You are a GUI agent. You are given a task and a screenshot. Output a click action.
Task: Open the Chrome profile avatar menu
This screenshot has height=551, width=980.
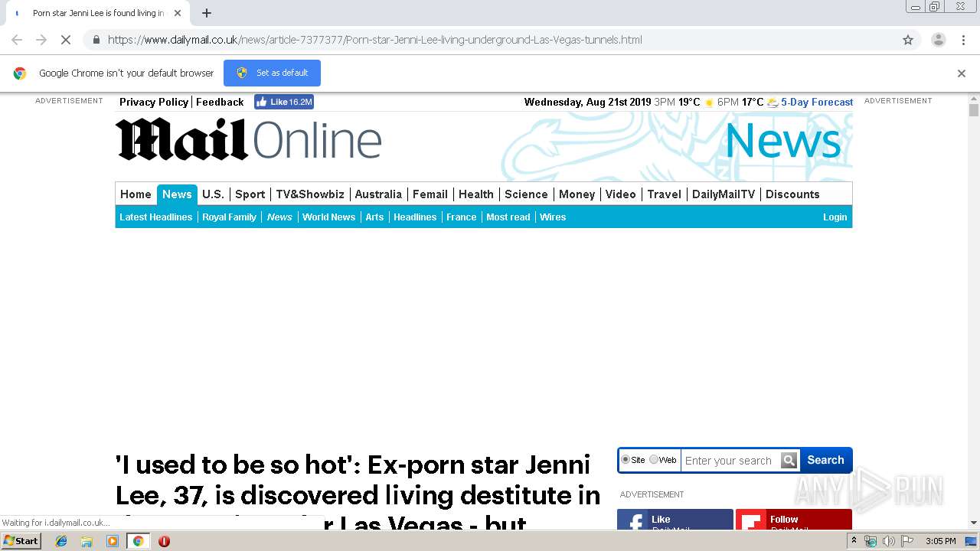[938, 40]
